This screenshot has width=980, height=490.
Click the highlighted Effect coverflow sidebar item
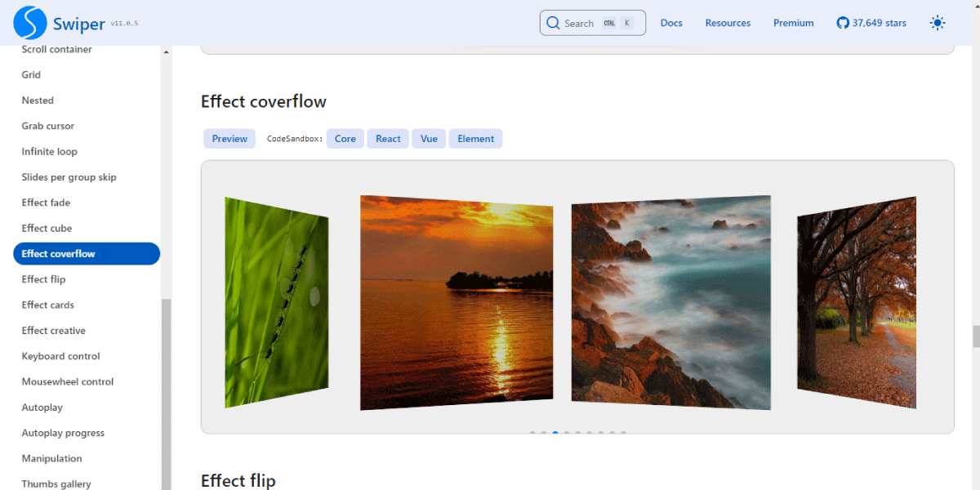pos(87,254)
